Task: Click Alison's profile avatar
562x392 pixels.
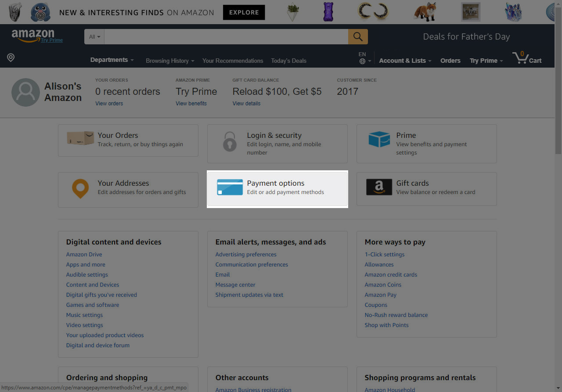Action: pyautogui.click(x=25, y=93)
